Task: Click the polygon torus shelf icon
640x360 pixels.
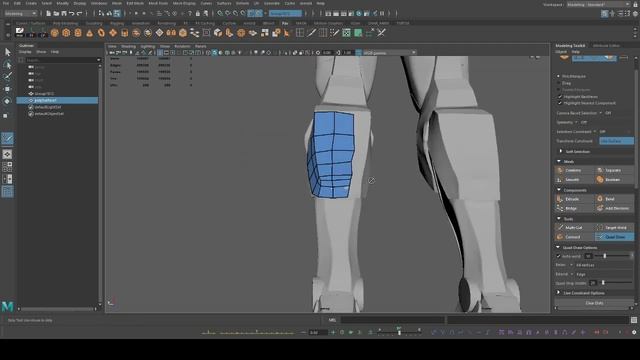Action: coord(101,33)
